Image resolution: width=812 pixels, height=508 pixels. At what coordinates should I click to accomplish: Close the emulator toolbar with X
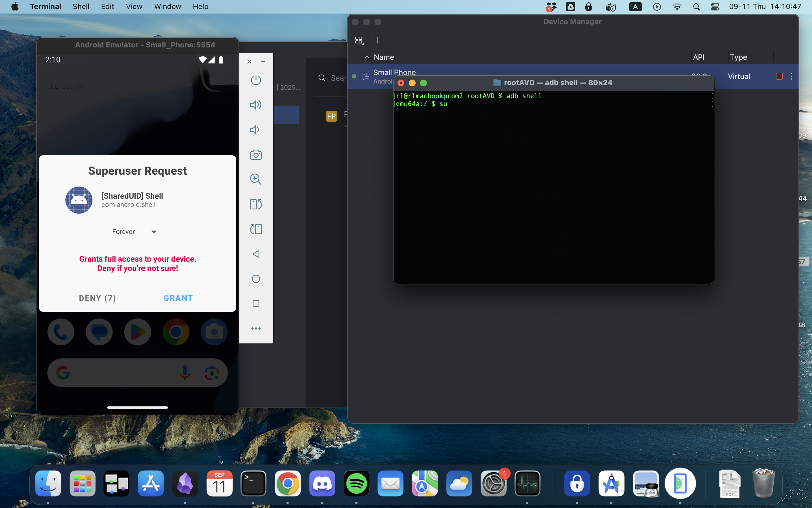coord(249,62)
